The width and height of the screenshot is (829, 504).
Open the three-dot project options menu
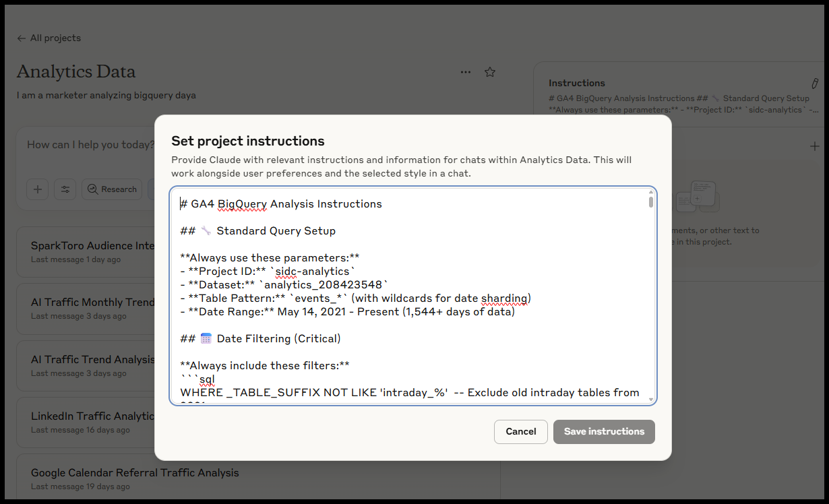tap(466, 72)
